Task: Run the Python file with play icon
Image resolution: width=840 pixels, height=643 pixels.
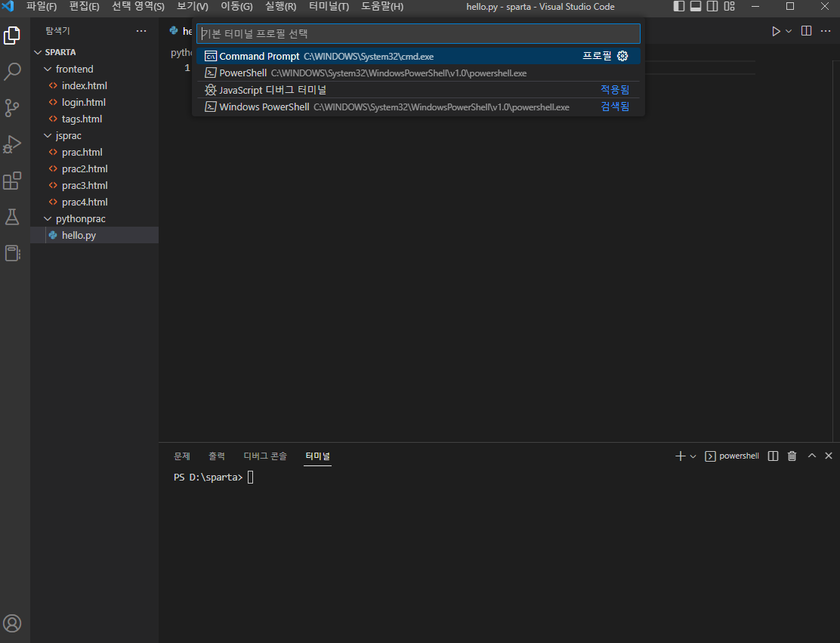Action: 776,31
